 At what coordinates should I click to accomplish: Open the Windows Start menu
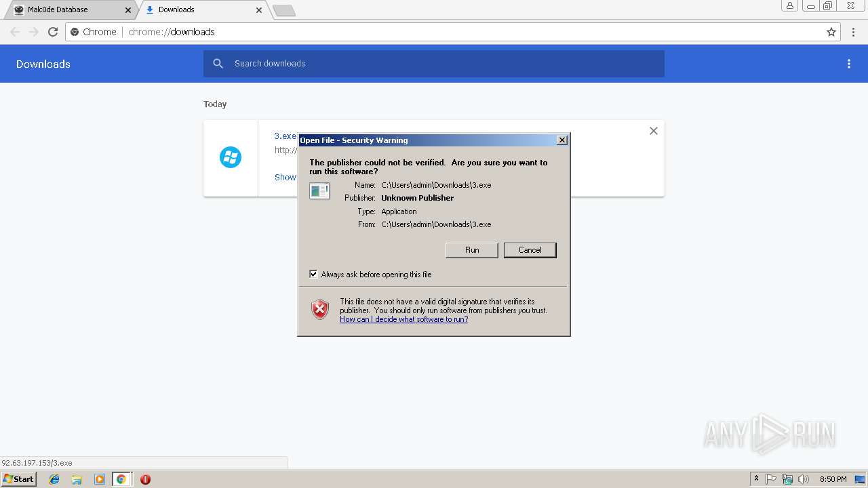pos(18,479)
